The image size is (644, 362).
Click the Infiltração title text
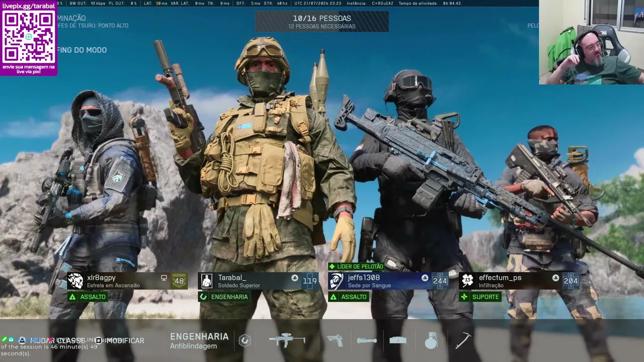coord(491,286)
